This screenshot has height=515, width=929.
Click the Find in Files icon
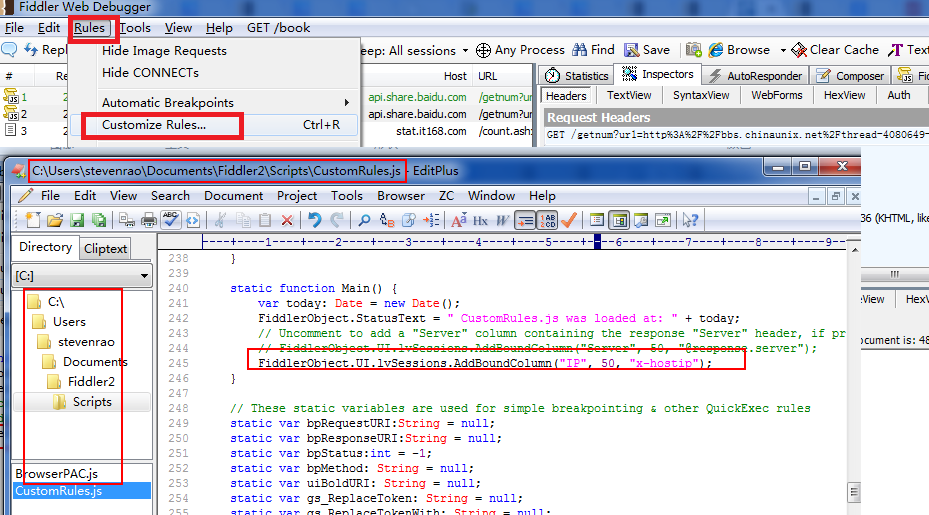[x=409, y=220]
